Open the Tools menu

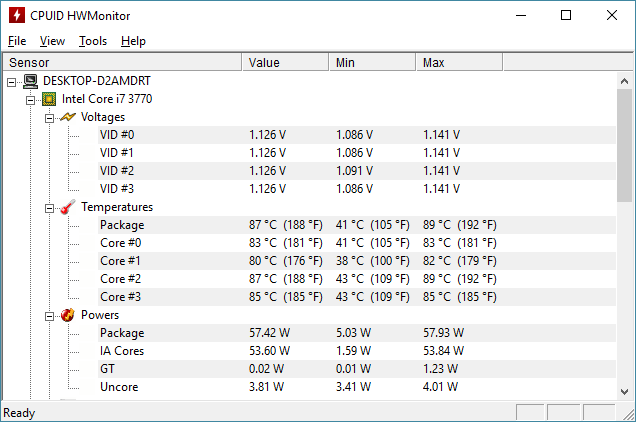click(x=93, y=41)
